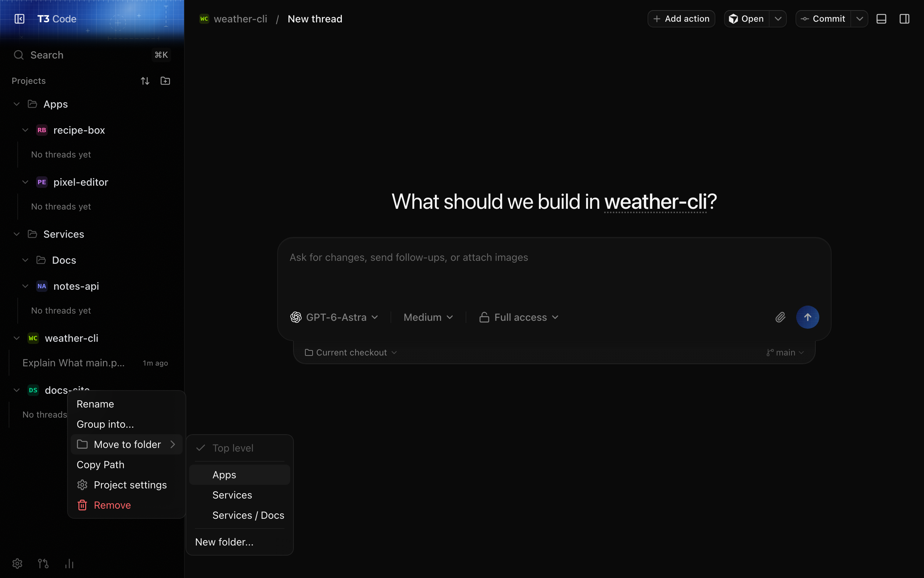Viewport: 924px width, 578px height.
Task: Open the main branch dropdown
Action: coord(785,353)
